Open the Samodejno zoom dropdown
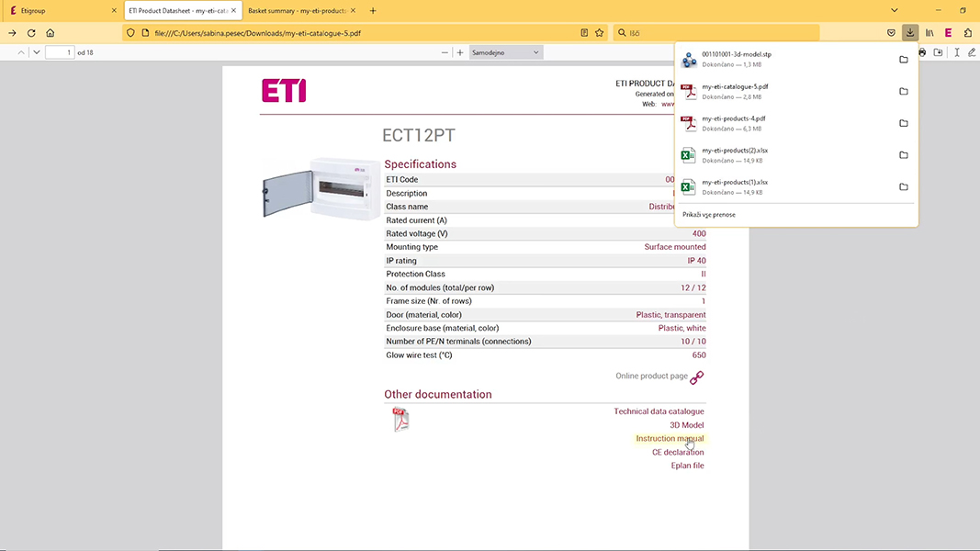980x551 pixels. click(x=504, y=52)
